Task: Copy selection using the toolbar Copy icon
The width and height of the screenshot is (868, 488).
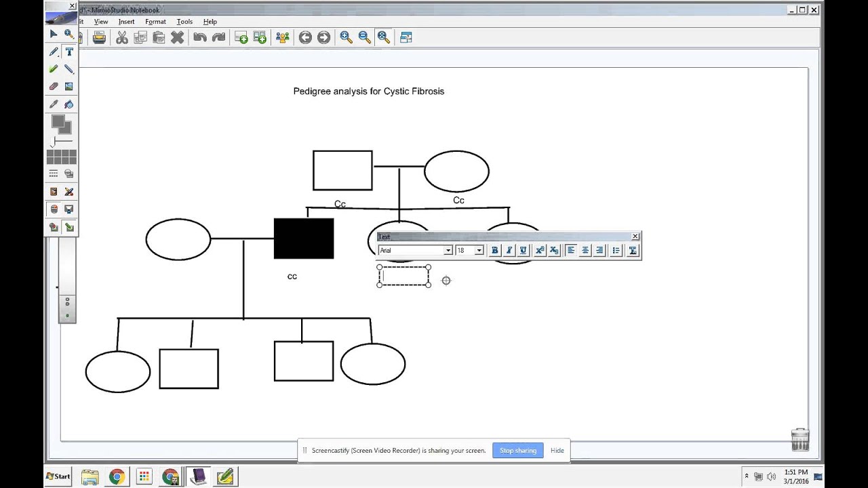Action: 140,37
